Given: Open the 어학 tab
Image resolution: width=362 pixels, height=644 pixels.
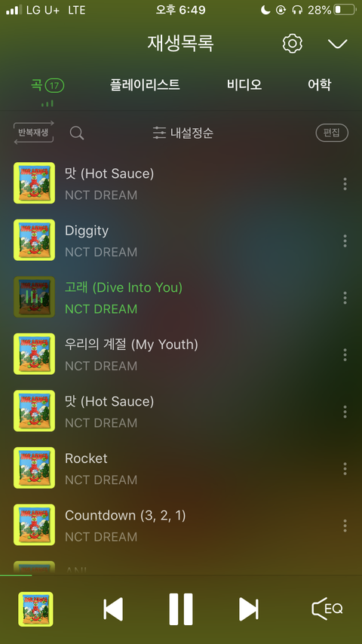Looking at the screenshot, I should click(x=319, y=85).
